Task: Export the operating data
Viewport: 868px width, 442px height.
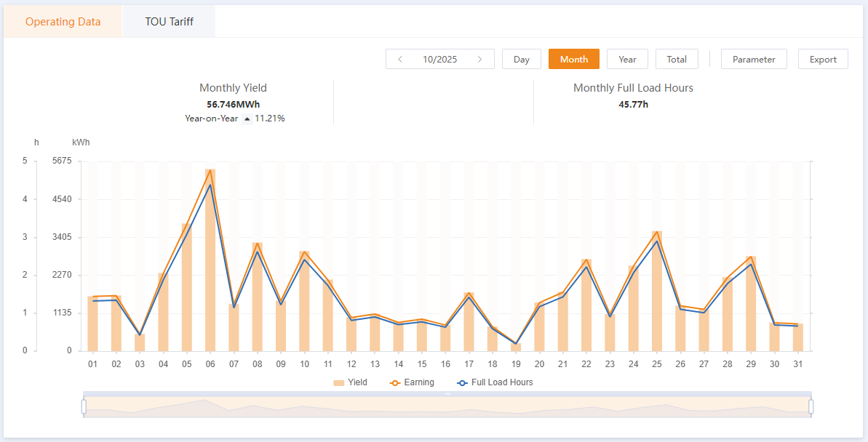Action: (823, 59)
